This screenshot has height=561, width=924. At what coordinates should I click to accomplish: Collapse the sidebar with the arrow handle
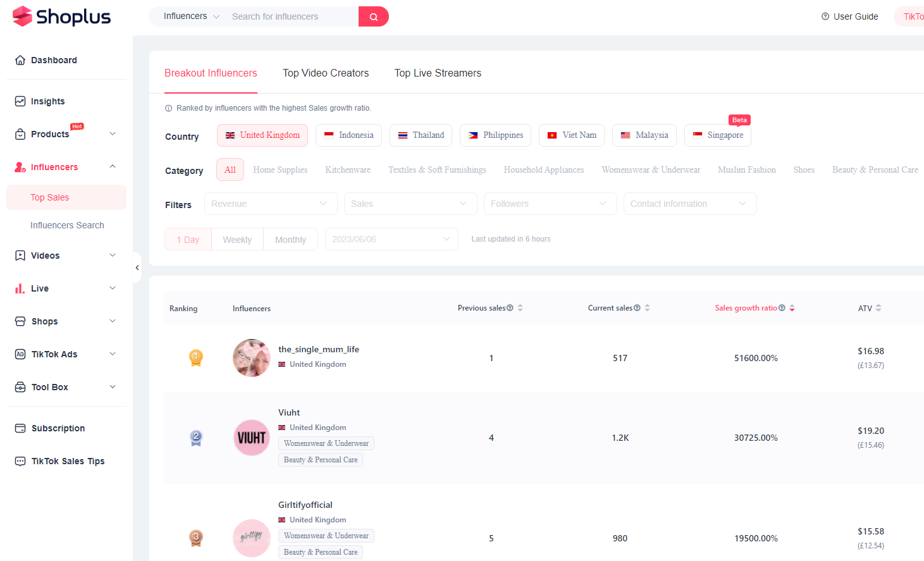pos(137,268)
